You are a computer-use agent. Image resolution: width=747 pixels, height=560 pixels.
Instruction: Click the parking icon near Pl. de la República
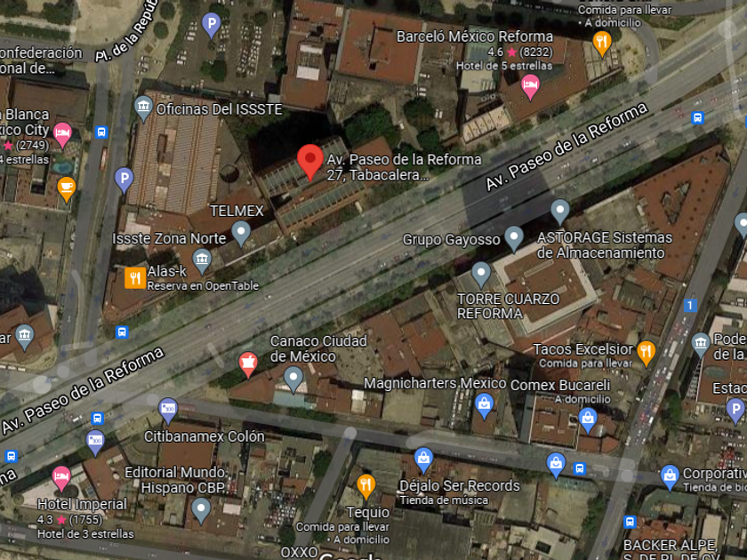coord(211,25)
